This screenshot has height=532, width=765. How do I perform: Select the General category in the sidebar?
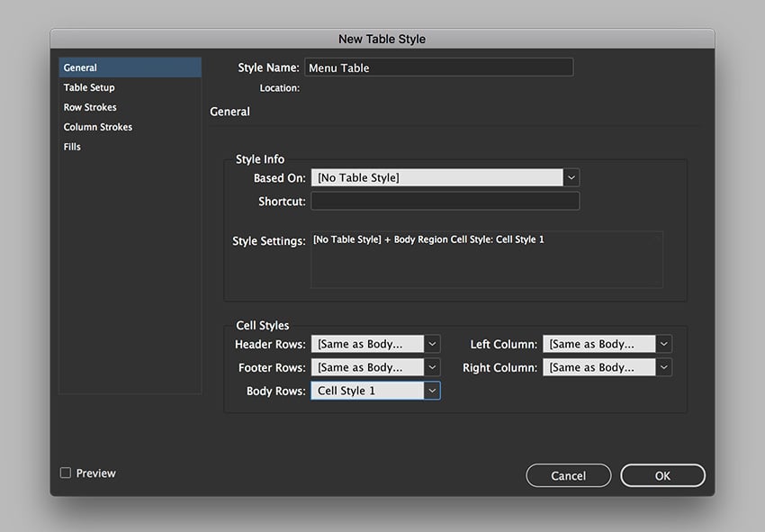(x=80, y=67)
